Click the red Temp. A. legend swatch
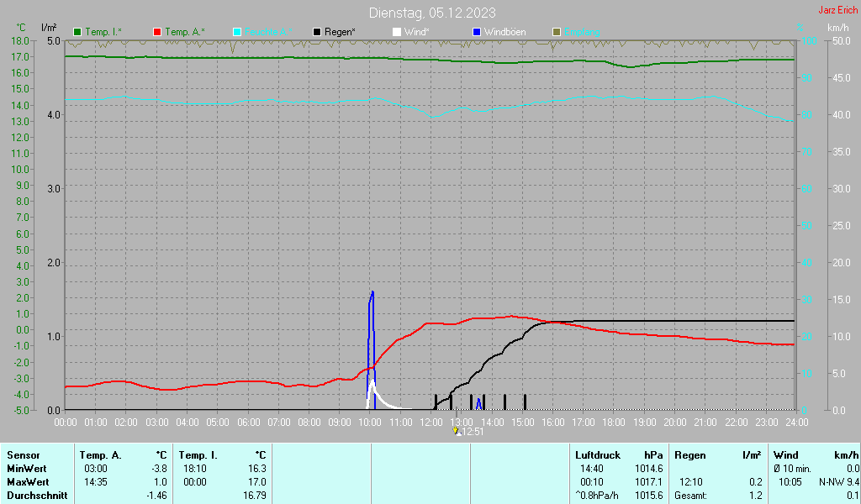 157,32
